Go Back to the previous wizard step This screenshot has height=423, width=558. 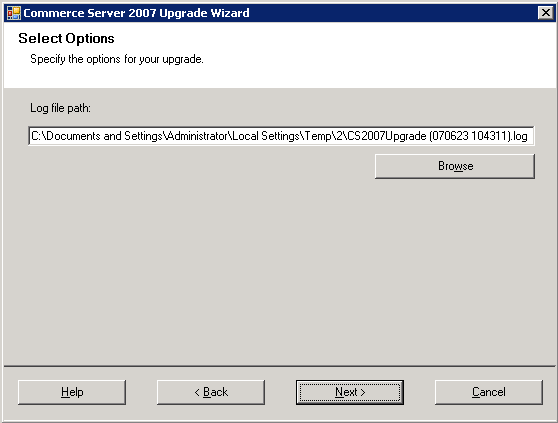point(211,392)
